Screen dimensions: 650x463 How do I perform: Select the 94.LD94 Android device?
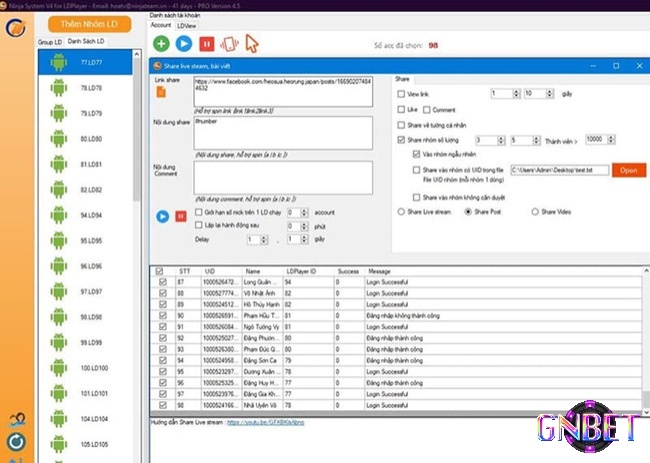click(85, 215)
